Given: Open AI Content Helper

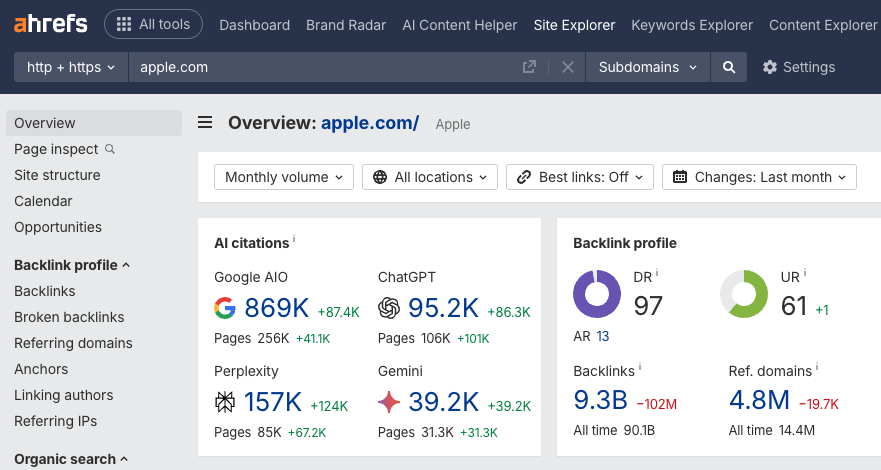Looking at the screenshot, I should click(x=460, y=25).
